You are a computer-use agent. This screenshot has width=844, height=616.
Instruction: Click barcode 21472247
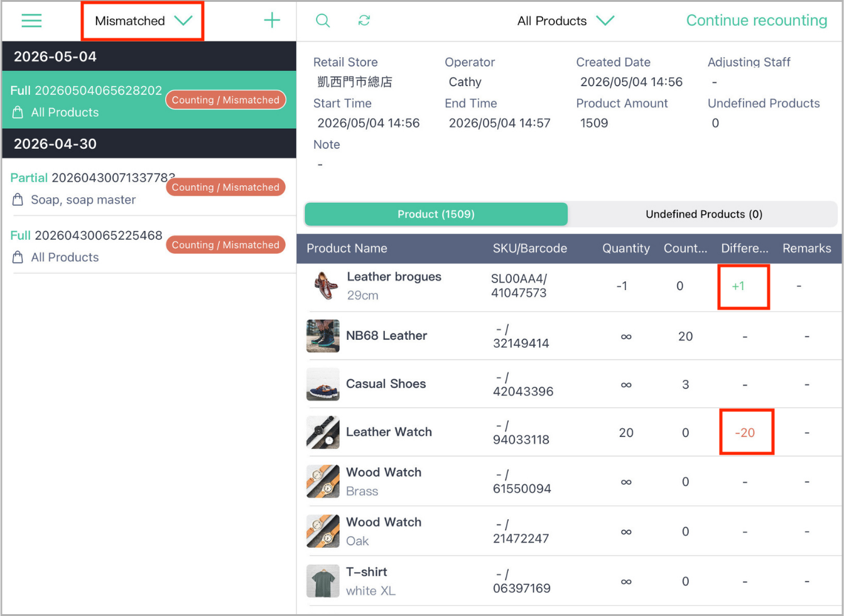tap(521, 538)
